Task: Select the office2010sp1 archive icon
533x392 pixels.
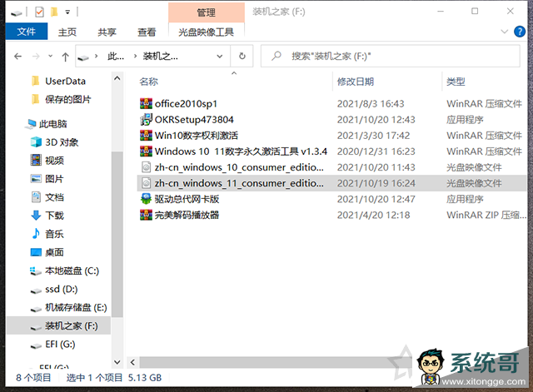Action: click(x=146, y=103)
